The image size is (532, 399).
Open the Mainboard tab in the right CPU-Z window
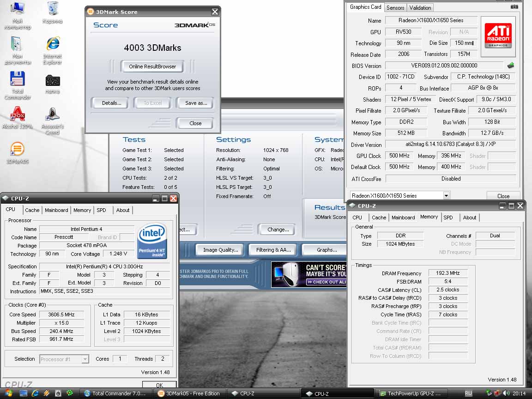coord(403,218)
